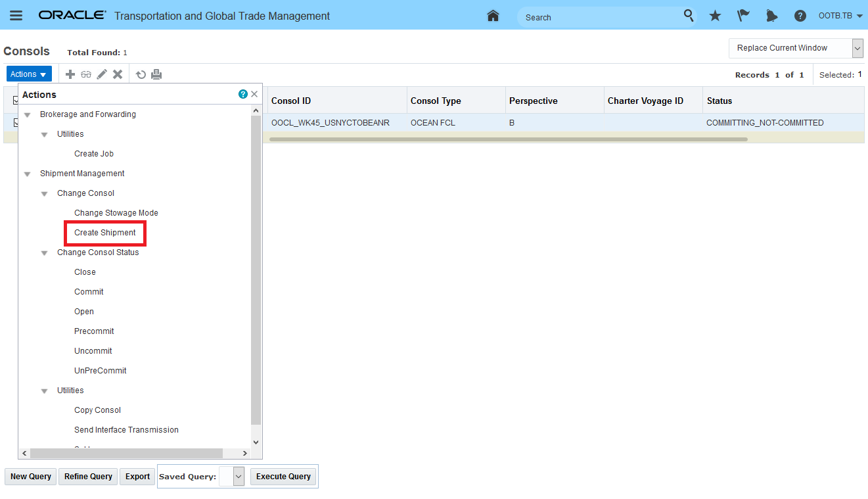This screenshot has width=868, height=499.
Task: Click the View (glasses) toolbar icon
Action: [86, 74]
